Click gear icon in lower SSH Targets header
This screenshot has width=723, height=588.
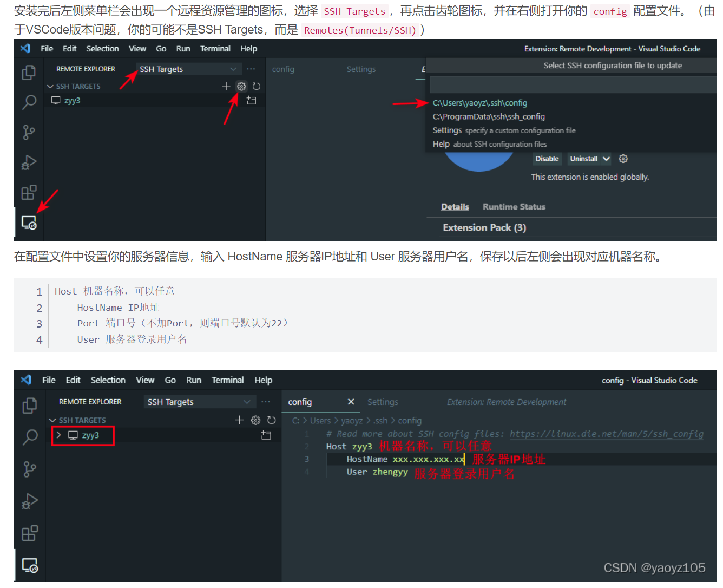pyautogui.click(x=256, y=420)
